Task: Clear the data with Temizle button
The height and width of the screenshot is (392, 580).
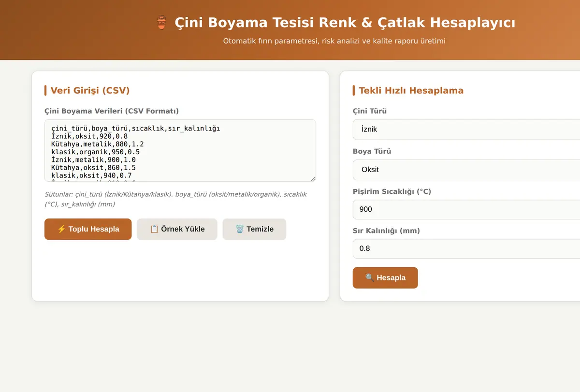Action: pos(254,229)
